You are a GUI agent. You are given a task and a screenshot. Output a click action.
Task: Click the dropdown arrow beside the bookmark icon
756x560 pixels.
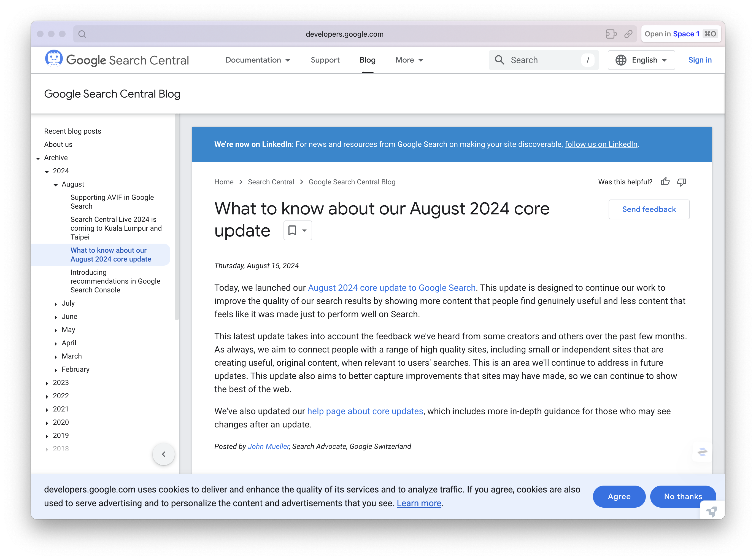[304, 230]
